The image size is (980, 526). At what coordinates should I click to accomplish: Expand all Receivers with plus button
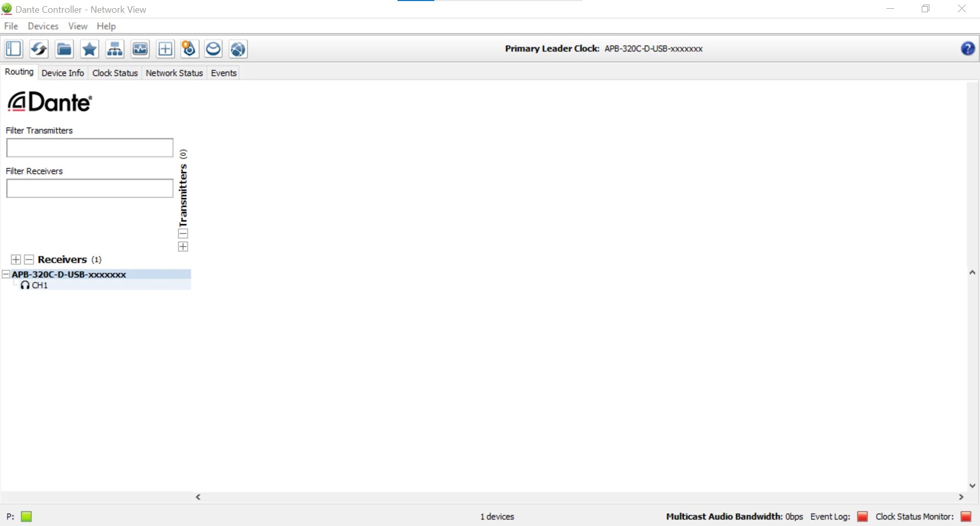point(16,259)
